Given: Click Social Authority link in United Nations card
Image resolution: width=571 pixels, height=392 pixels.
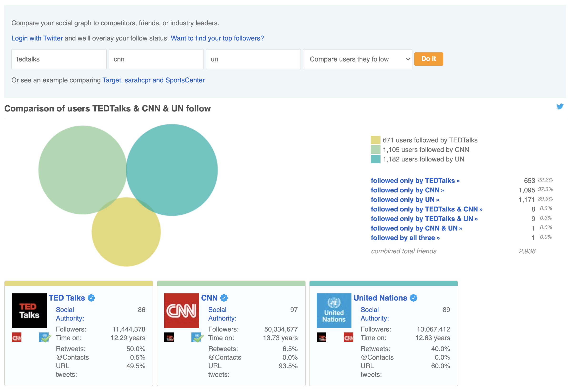Looking at the screenshot, I should pyautogui.click(x=375, y=314).
